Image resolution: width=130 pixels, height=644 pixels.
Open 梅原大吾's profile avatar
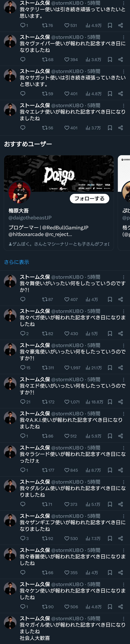click(x=19, y=192)
